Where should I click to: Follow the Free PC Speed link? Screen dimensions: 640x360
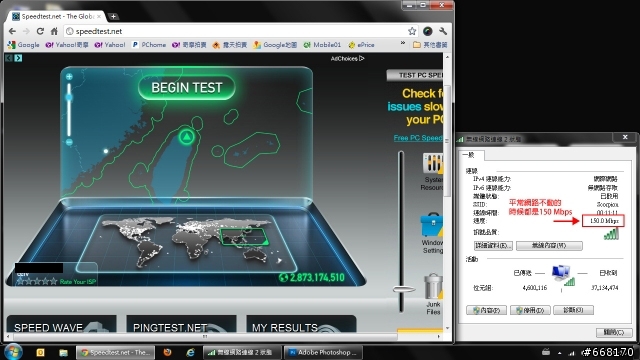pos(418,138)
